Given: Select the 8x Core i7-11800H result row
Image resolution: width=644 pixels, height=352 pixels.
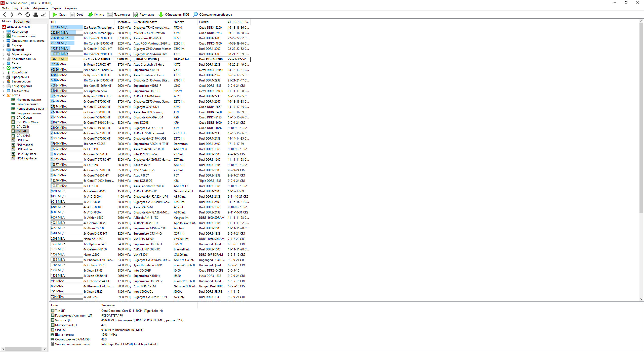Looking at the screenshot, I should point(150,59).
